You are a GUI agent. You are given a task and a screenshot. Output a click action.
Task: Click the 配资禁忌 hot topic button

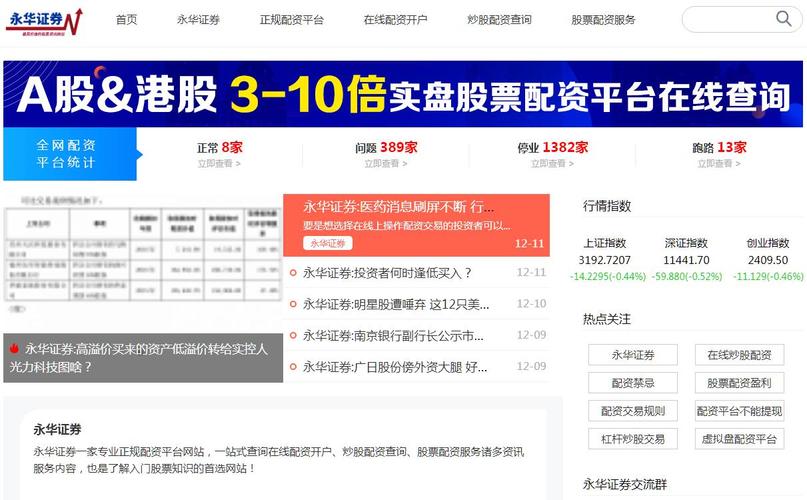pyautogui.click(x=633, y=383)
